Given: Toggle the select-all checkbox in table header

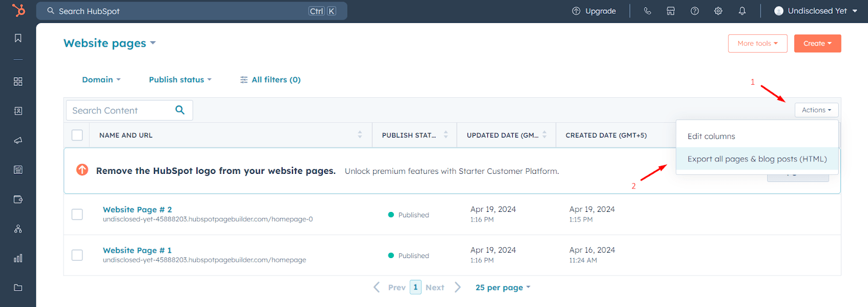Looking at the screenshot, I should point(77,135).
